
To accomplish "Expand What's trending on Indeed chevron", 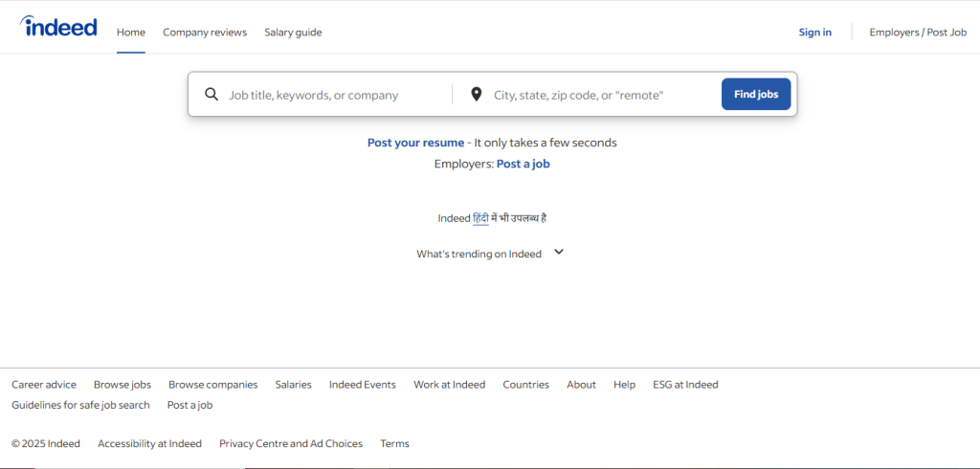I will (x=559, y=252).
